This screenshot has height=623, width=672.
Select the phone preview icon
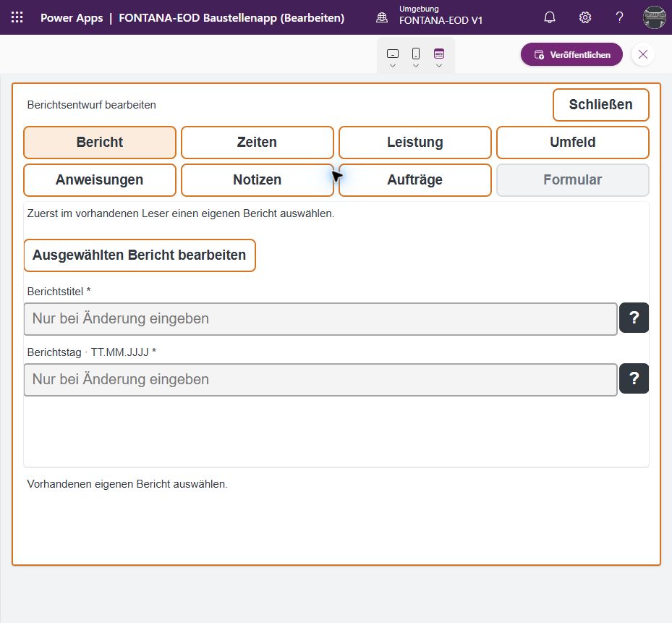(x=416, y=54)
